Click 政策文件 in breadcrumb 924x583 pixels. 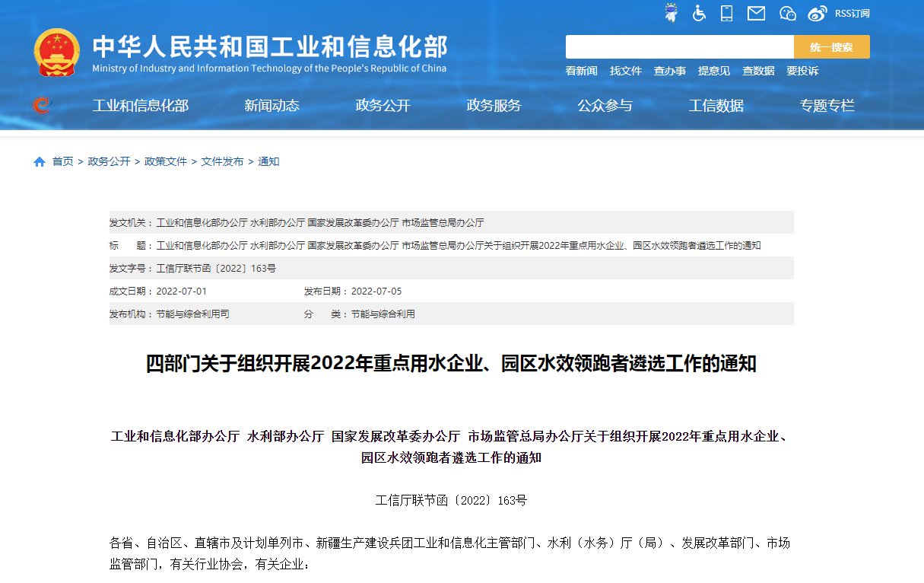pos(166,161)
